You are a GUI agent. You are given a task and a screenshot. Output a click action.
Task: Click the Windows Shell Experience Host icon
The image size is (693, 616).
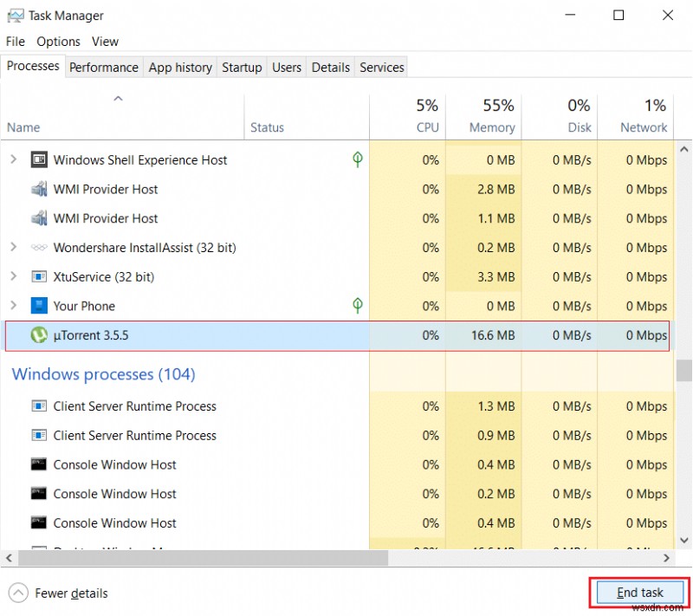point(38,159)
